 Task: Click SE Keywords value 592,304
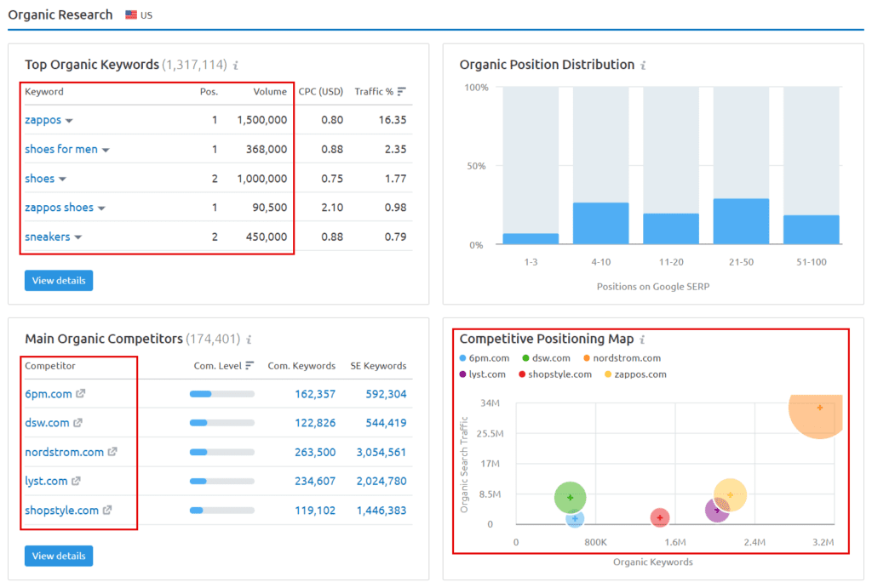[x=386, y=394]
